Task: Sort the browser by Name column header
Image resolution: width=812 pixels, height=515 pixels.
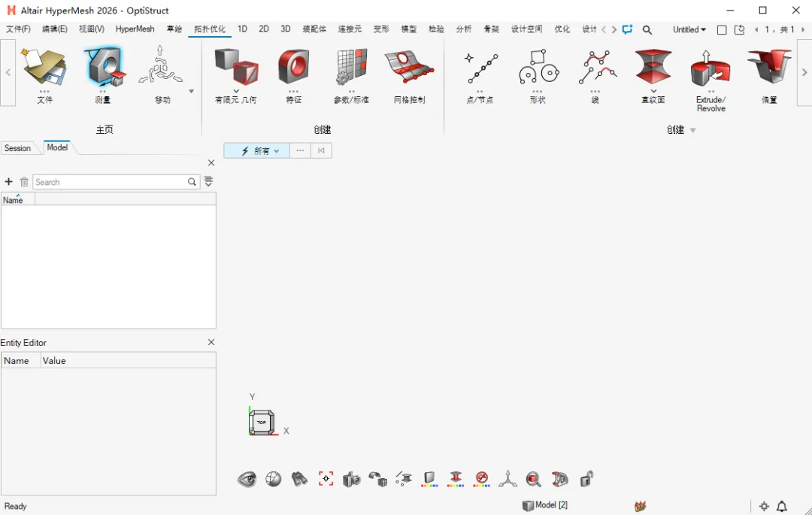Action: click(x=17, y=199)
